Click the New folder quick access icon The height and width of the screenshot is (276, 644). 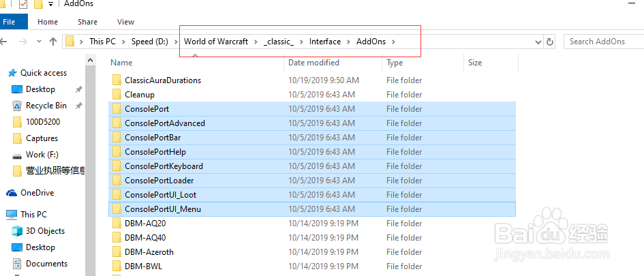(x=38, y=4)
